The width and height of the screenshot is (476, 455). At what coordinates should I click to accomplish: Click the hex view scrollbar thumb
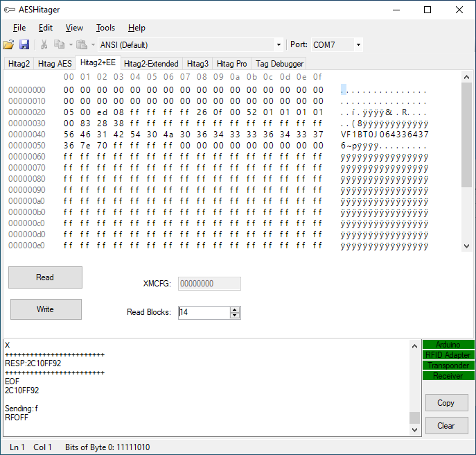point(466,135)
